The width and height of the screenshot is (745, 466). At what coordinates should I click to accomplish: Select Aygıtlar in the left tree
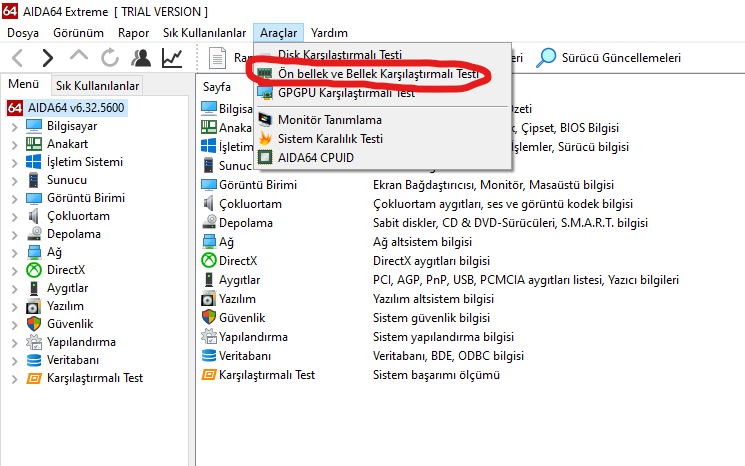click(x=67, y=288)
